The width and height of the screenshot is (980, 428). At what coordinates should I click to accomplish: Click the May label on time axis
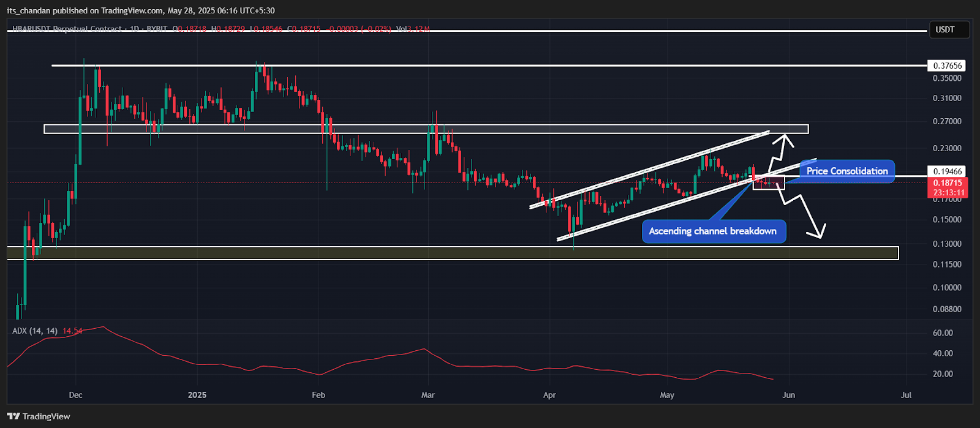667,395
